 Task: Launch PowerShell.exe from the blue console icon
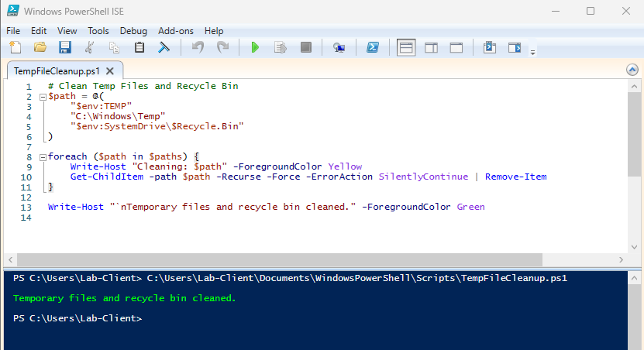tap(373, 47)
